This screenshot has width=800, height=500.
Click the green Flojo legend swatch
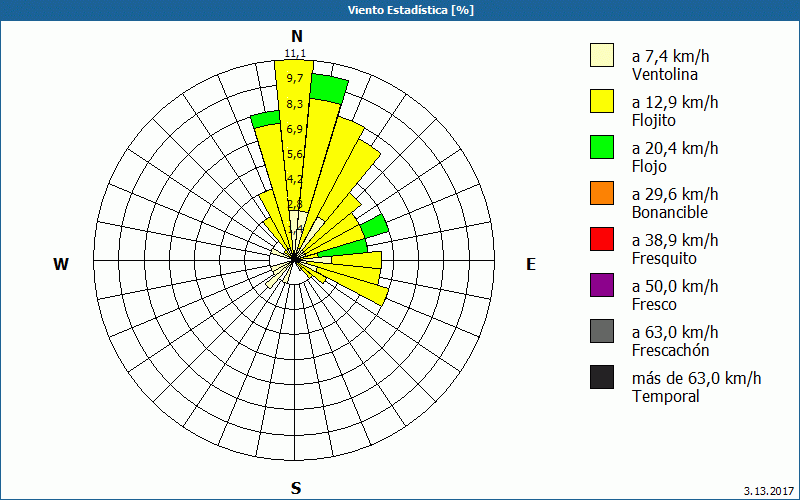click(x=602, y=147)
